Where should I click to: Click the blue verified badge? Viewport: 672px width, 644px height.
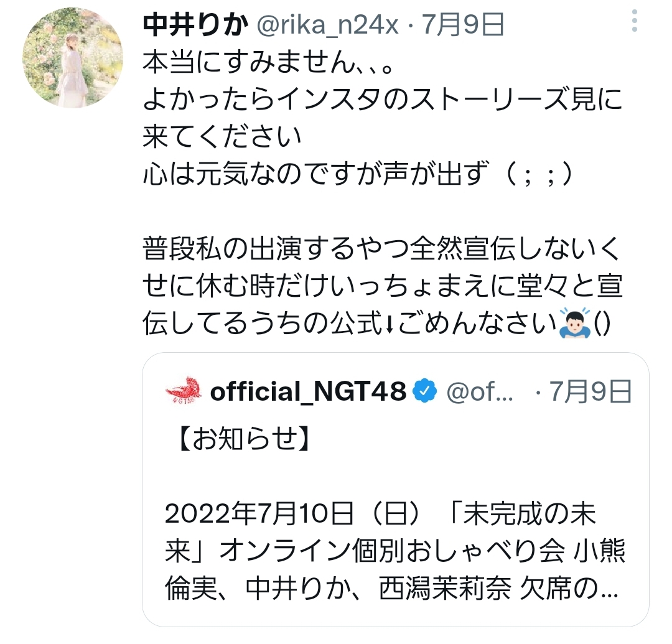[424, 391]
